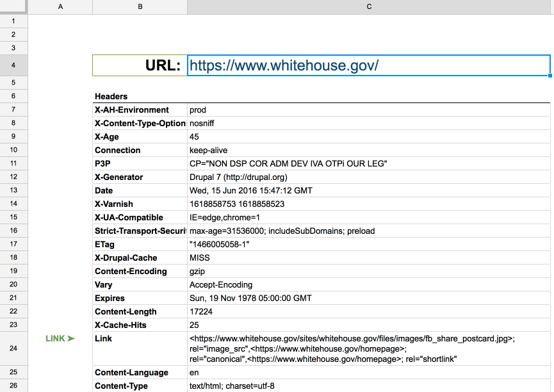Select the 'en' value cell

[368, 372]
